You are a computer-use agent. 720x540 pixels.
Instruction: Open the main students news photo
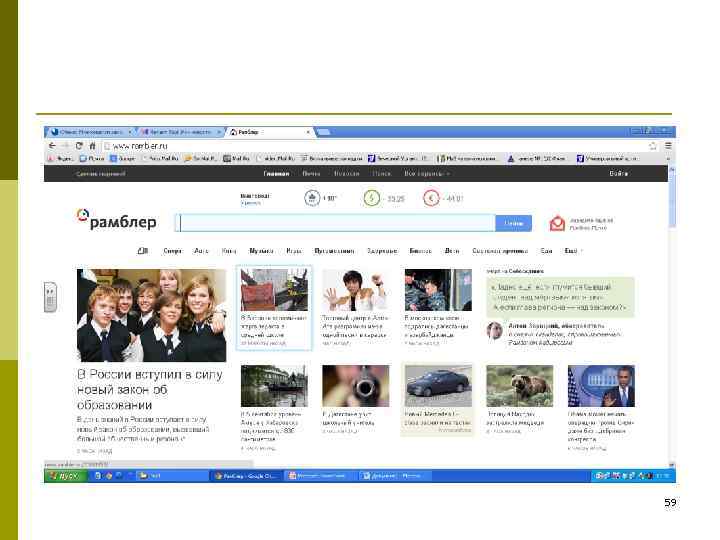[152, 315]
